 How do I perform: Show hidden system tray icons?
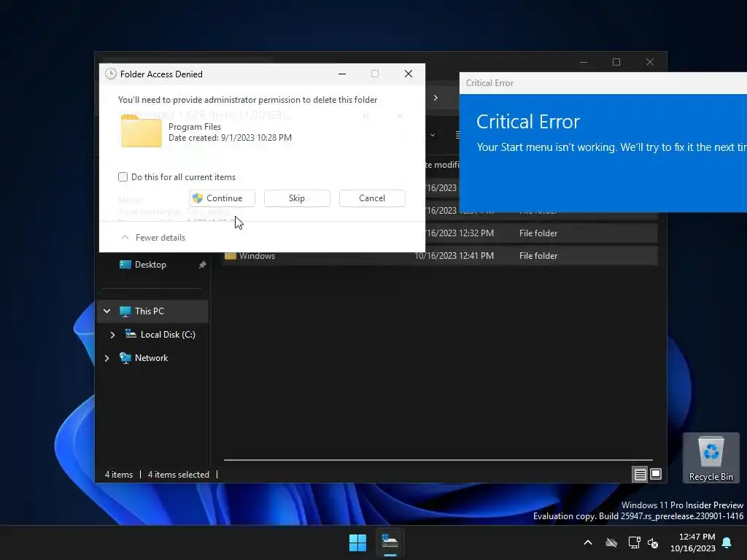click(x=588, y=542)
